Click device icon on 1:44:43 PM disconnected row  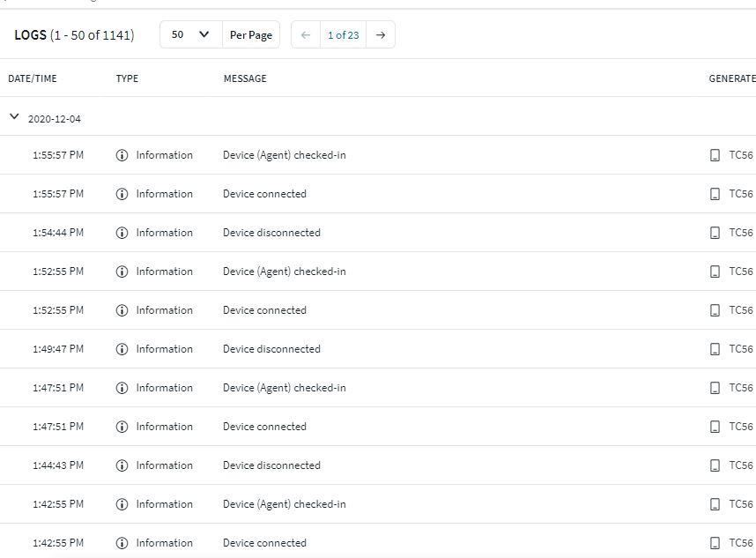point(715,465)
